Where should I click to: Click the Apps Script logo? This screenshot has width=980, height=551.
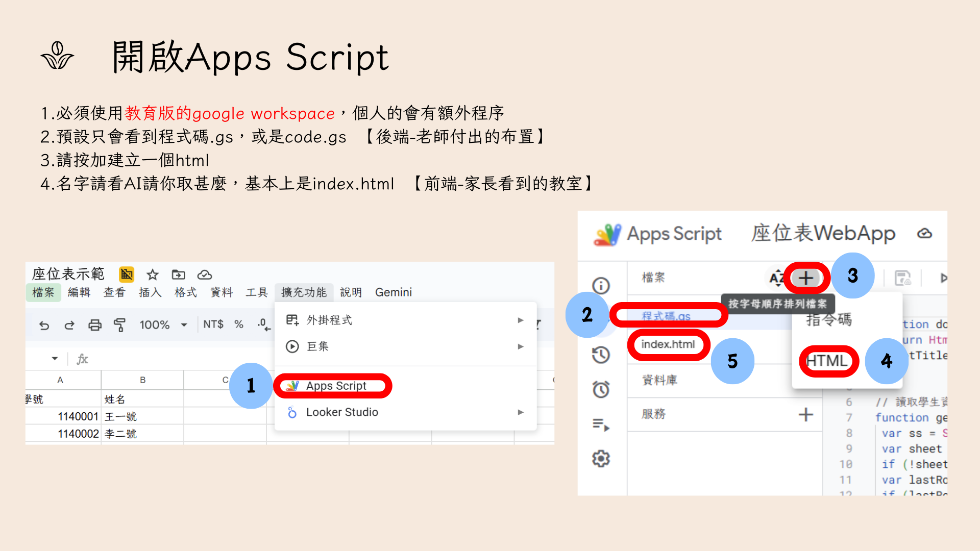(607, 234)
